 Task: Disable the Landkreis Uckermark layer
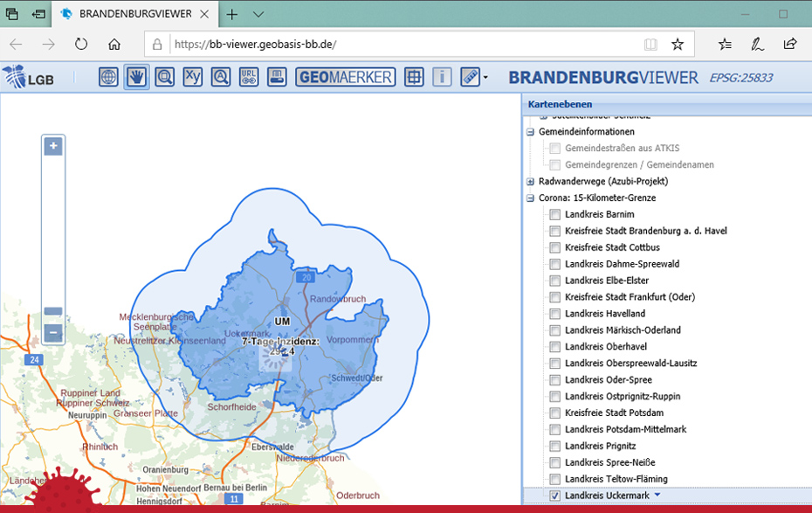(x=554, y=494)
